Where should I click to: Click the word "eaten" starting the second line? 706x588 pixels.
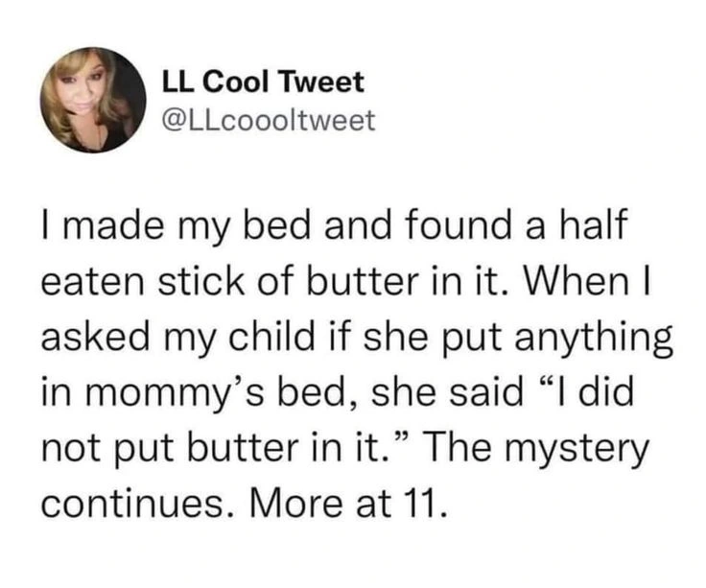pyautogui.click(x=84, y=286)
